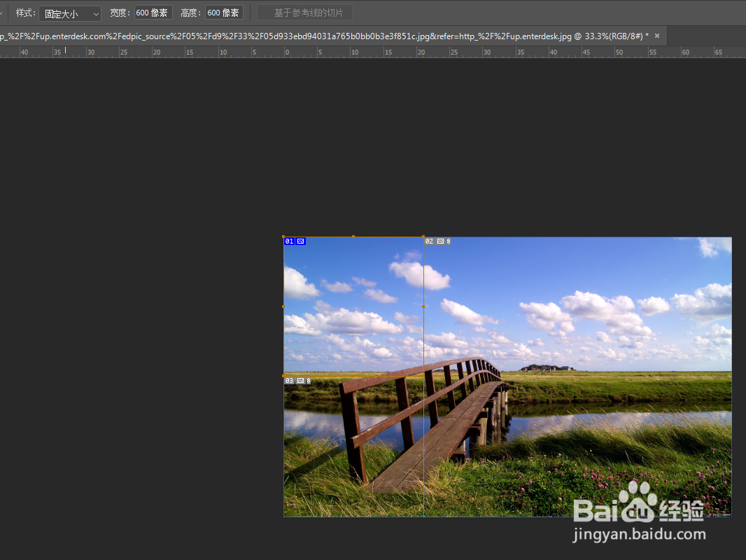Image resolution: width=746 pixels, height=560 pixels.
Task: Click the 宽度 field showing 600 像素
Action: click(153, 13)
